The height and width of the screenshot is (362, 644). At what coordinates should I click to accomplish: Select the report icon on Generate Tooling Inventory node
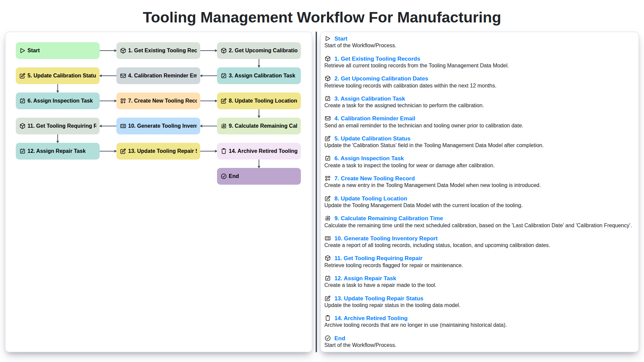[x=123, y=126]
